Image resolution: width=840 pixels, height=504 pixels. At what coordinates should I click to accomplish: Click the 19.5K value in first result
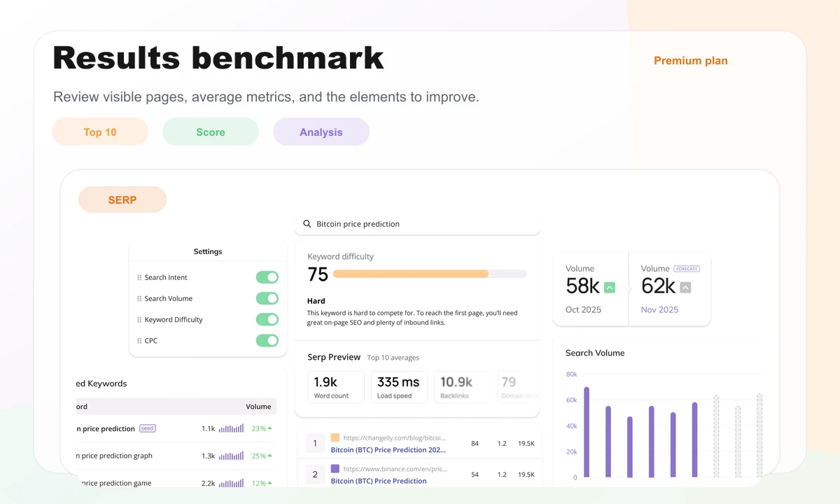526,443
